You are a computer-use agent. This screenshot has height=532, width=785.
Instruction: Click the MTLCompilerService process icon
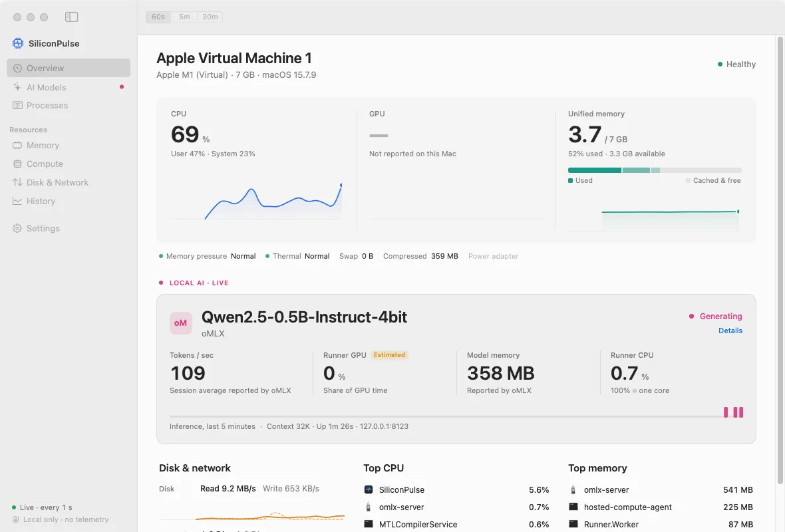pyautogui.click(x=369, y=524)
